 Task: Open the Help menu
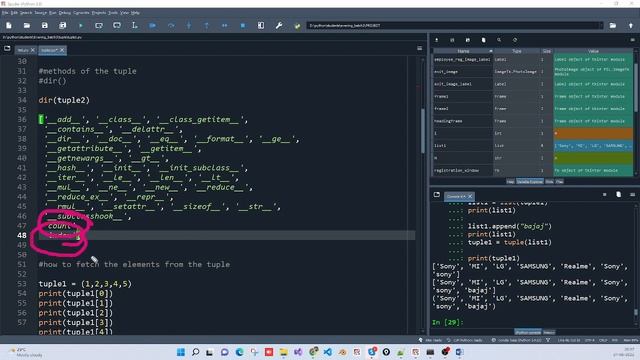[136, 13]
